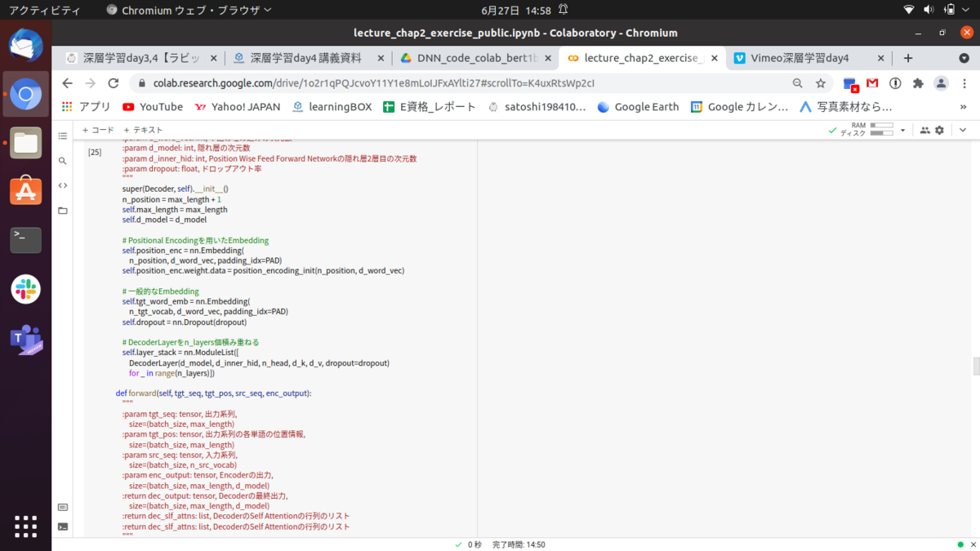Open the YouTube bookmark
The width and height of the screenshot is (980, 551).
153,107
